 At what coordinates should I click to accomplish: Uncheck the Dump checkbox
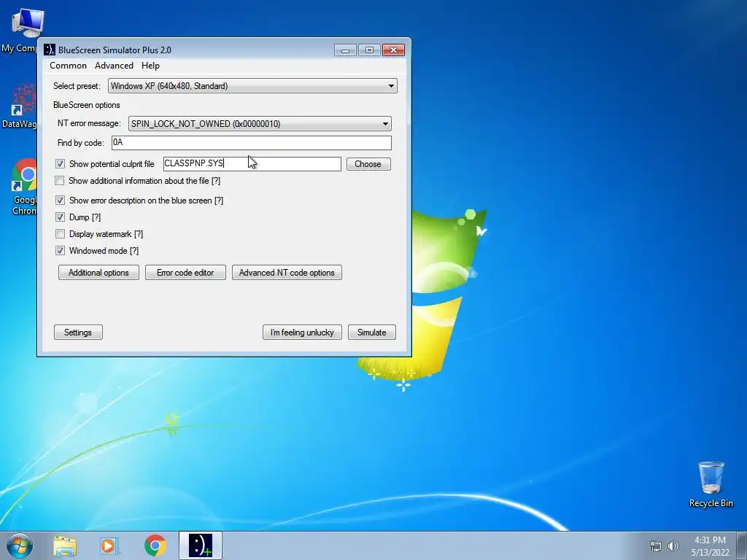(60, 217)
